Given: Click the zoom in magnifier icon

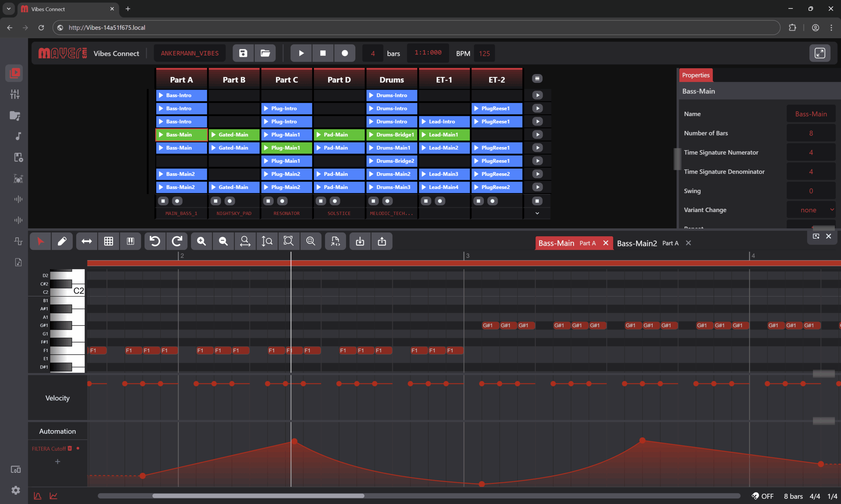Looking at the screenshot, I should tap(201, 241).
